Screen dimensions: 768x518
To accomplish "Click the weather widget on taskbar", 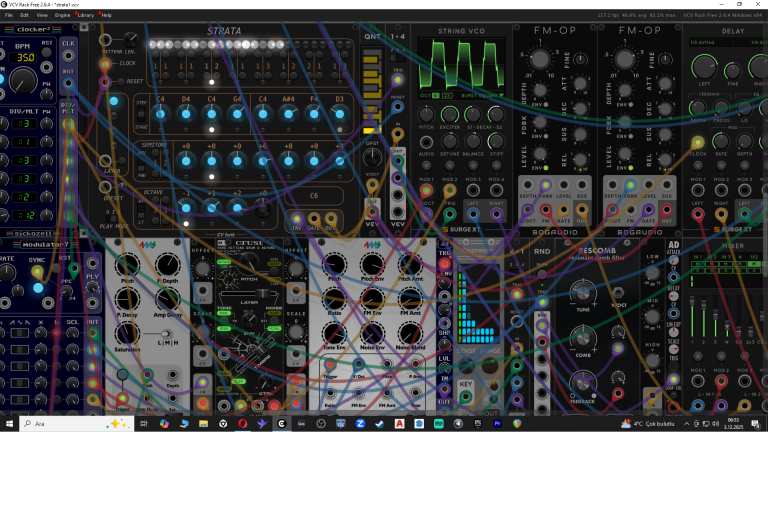I will click(x=648, y=424).
